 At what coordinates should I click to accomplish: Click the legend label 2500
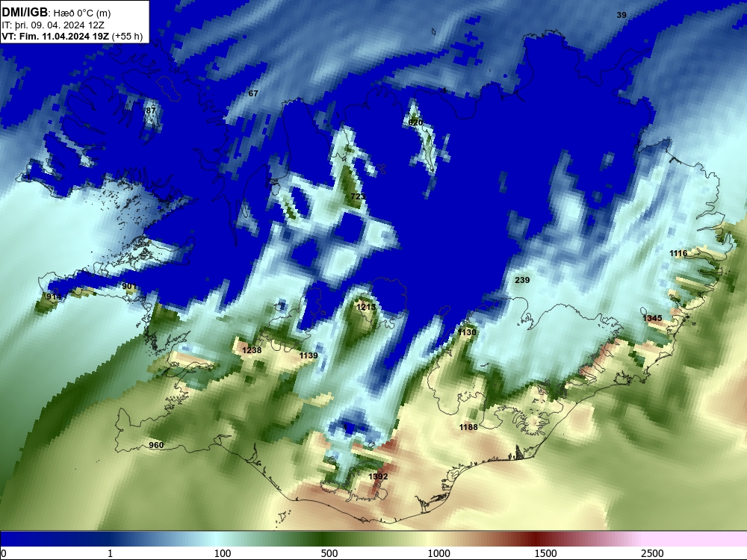point(652,553)
